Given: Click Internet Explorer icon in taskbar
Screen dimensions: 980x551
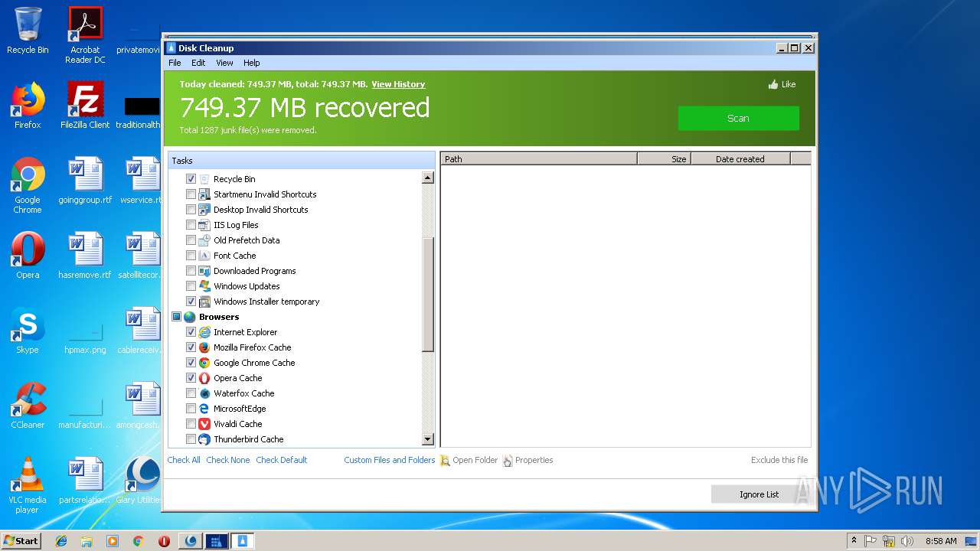Looking at the screenshot, I should [x=61, y=541].
